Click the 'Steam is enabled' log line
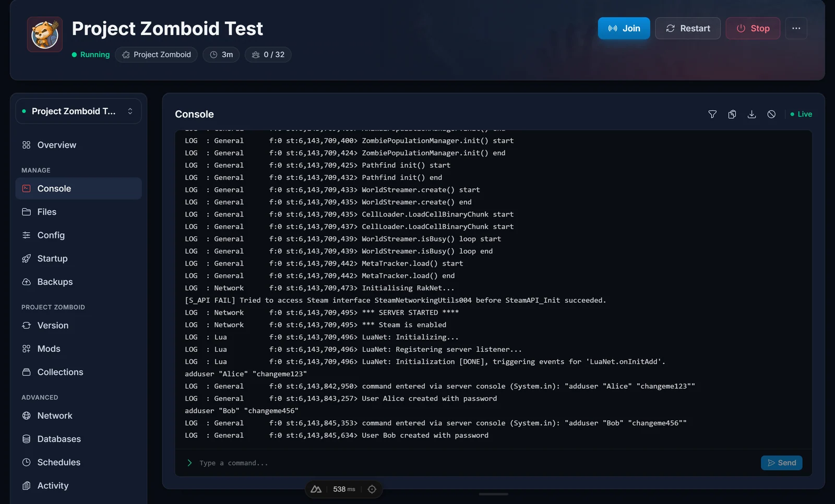835x504 pixels. coord(316,325)
